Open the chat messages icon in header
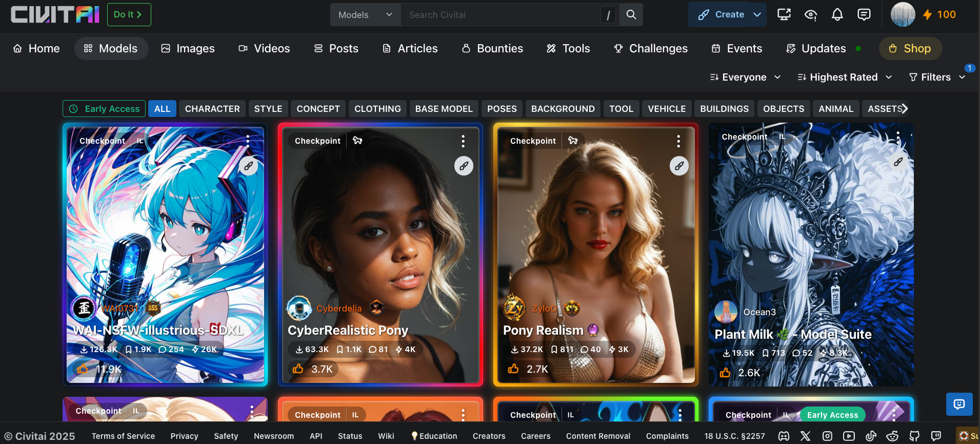Viewport: 980px width, 444px height. 864,15
